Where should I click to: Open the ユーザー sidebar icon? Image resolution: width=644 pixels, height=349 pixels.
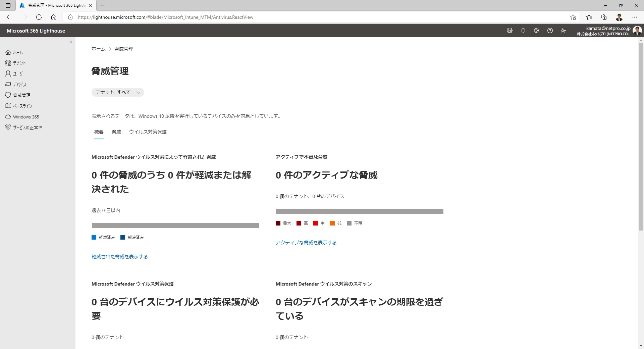click(x=8, y=73)
